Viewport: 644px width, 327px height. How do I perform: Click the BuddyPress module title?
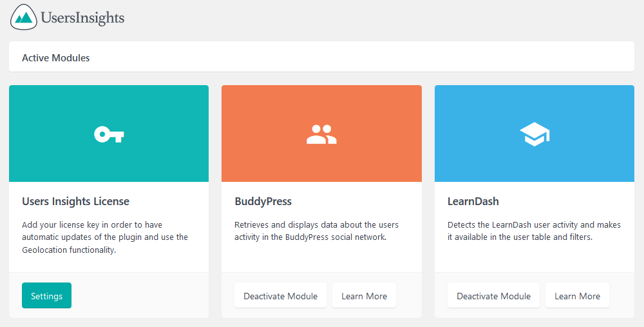pyautogui.click(x=263, y=201)
